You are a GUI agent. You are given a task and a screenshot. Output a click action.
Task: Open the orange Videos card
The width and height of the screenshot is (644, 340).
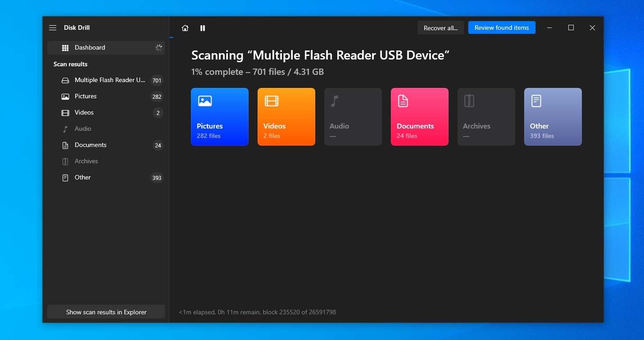(x=286, y=117)
